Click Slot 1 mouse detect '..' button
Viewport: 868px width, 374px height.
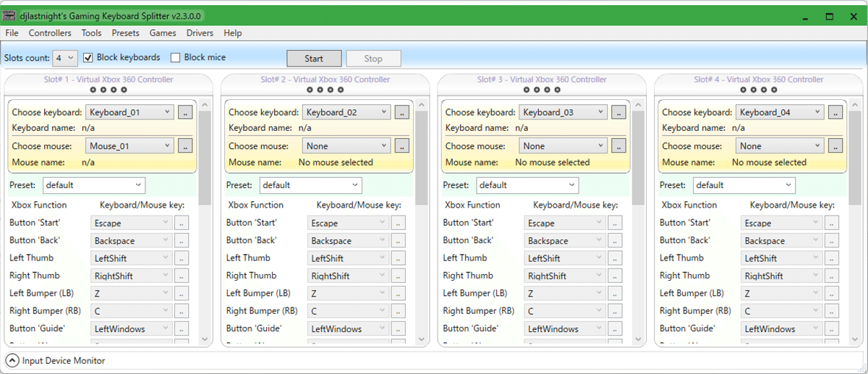[184, 146]
